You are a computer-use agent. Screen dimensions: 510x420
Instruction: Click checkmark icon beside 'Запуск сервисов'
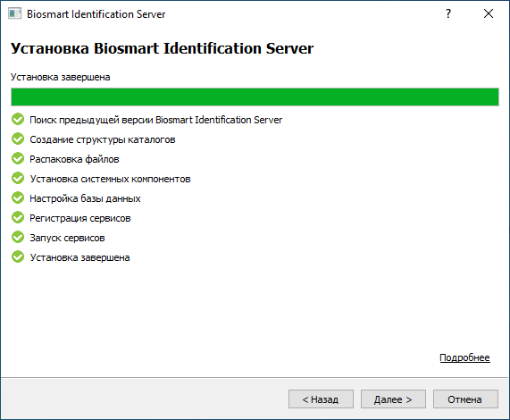pyautogui.click(x=18, y=238)
